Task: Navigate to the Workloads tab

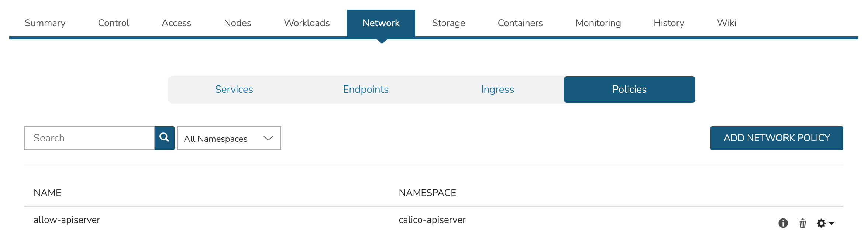Action: [x=307, y=23]
